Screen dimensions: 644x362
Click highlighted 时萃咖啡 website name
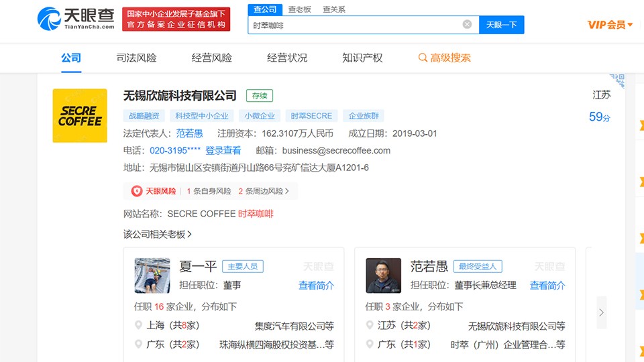pyautogui.click(x=256, y=214)
